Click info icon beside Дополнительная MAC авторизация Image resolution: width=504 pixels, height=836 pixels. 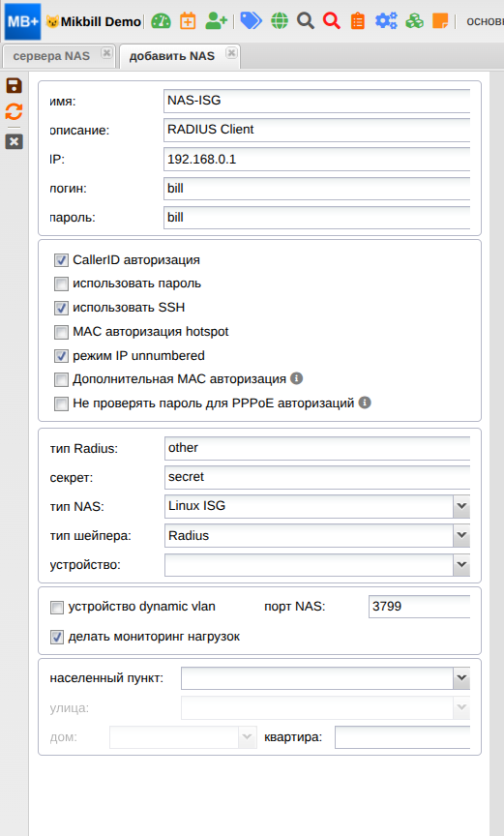click(297, 378)
